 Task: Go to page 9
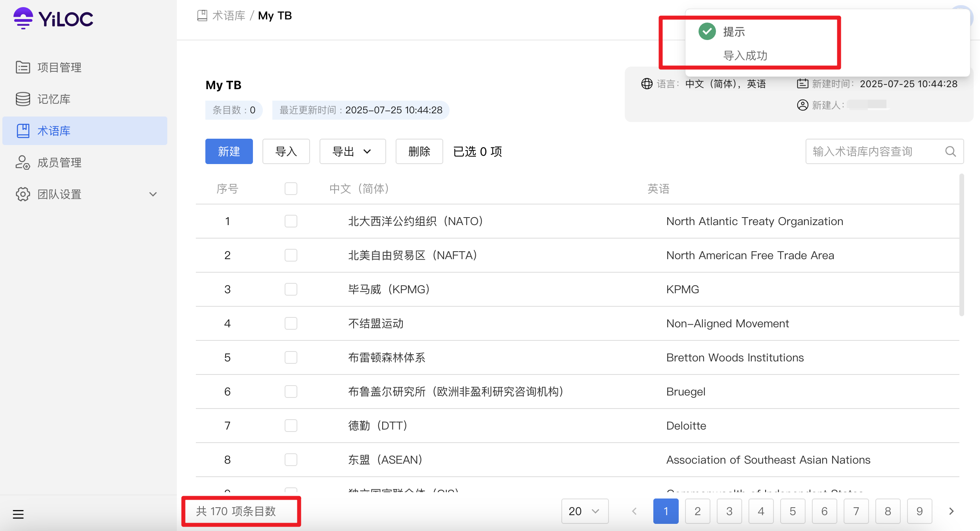[920, 511]
